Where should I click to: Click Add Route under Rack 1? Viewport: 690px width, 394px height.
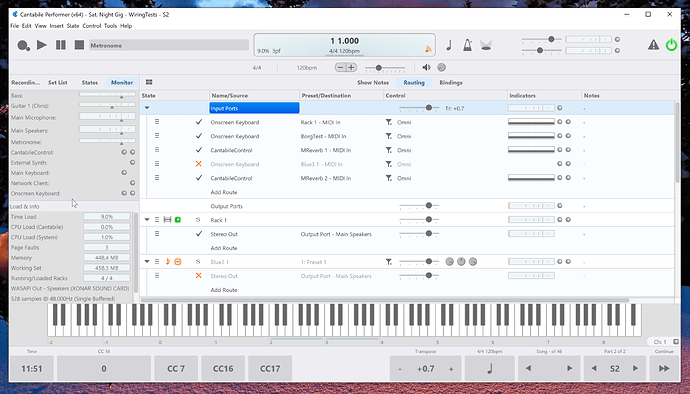[224, 248]
